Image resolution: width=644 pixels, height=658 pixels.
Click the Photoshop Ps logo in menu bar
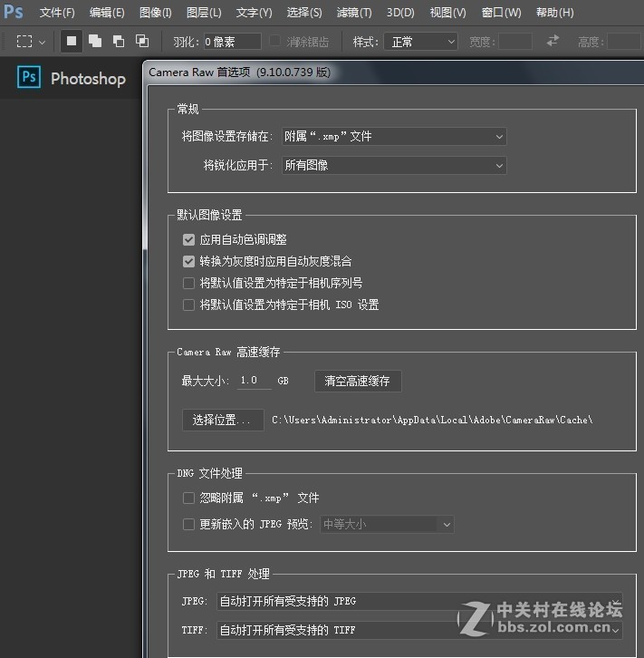(x=13, y=12)
